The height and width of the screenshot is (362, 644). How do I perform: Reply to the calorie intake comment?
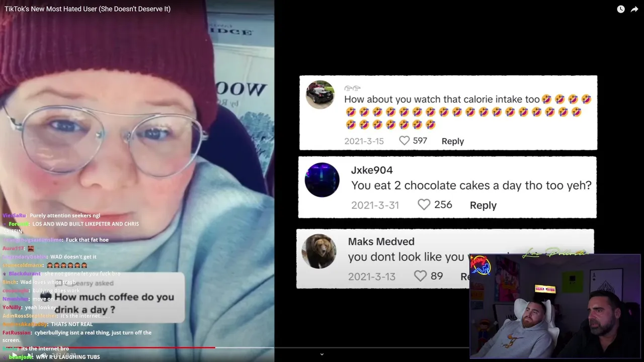pyautogui.click(x=453, y=141)
